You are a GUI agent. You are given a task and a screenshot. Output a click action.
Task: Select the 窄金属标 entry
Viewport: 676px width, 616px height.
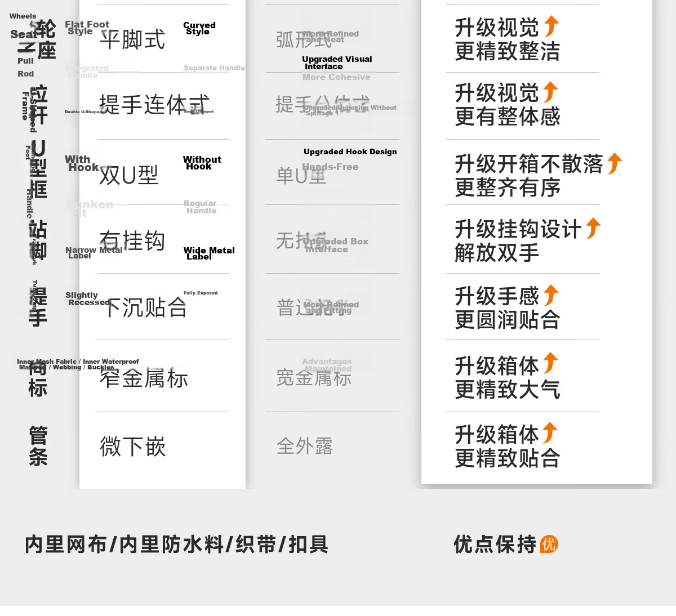coord(144,378)
